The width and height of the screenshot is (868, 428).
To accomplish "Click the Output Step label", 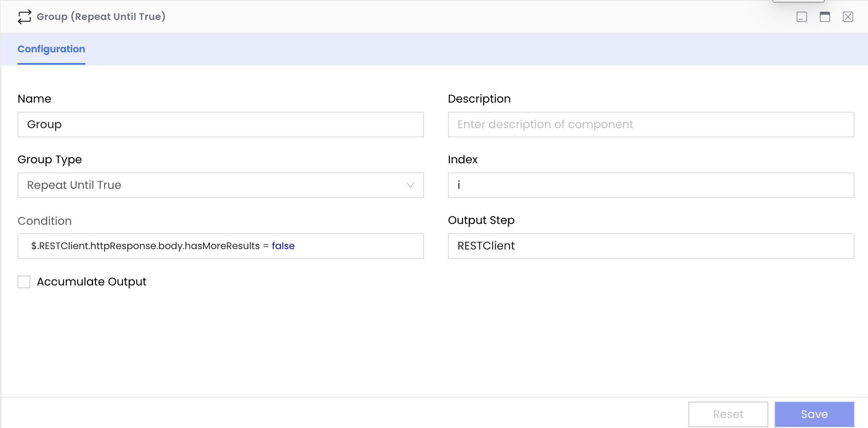I will click(481, 220).
